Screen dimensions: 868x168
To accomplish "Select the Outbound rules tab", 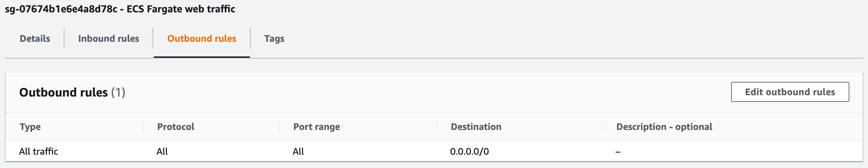I will point(202,38).
